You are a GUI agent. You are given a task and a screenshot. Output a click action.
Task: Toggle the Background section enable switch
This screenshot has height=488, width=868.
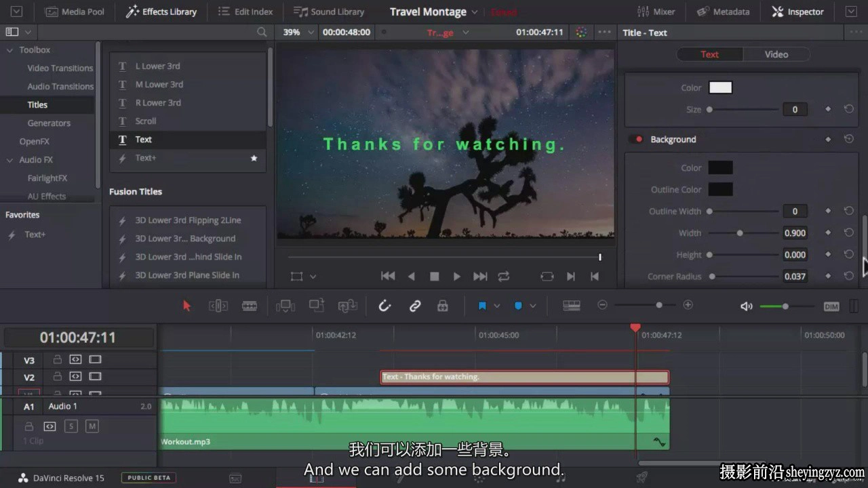636,139
